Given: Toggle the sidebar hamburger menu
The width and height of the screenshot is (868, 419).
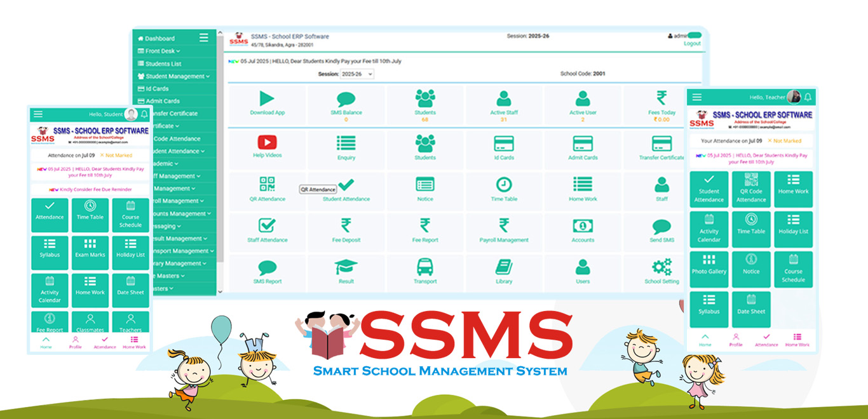Looking at the screenshot, I should coord(203,38).
